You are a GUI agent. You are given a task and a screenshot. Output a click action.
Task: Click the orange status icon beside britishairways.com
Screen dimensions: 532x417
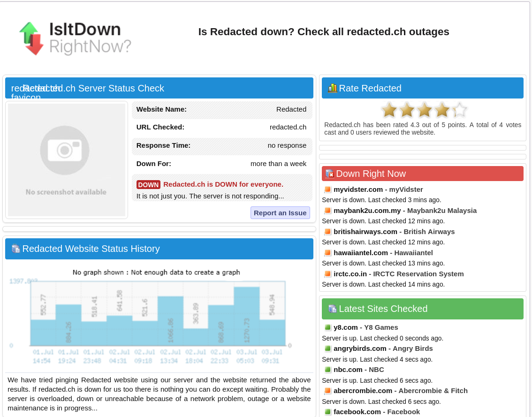tap(327, 232)
